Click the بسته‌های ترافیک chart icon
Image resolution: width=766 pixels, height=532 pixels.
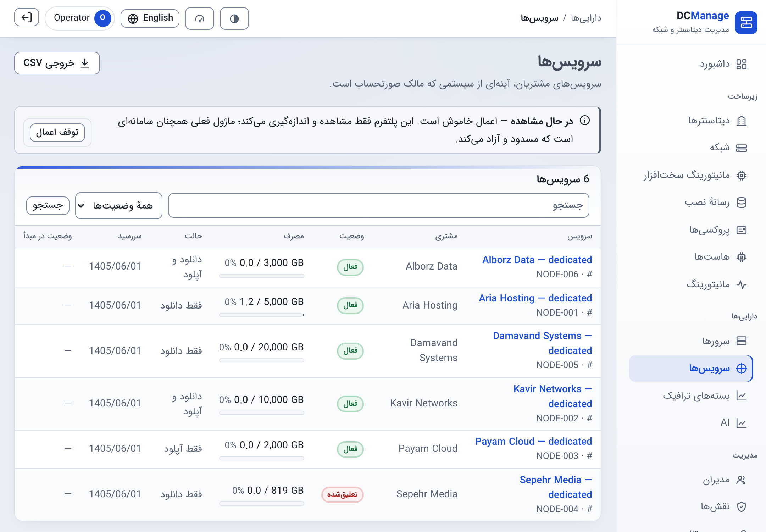click(742, 396)
